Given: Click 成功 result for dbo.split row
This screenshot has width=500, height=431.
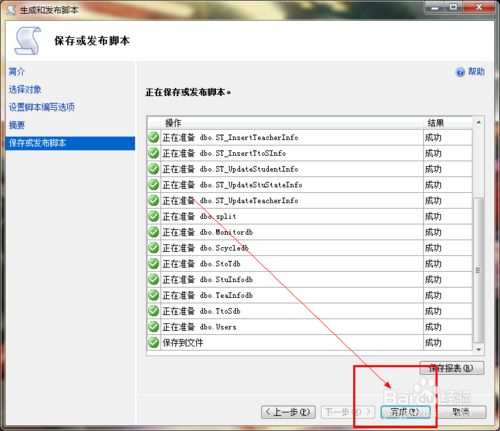Looking at the screenshot, I should [x=433, y=216].
